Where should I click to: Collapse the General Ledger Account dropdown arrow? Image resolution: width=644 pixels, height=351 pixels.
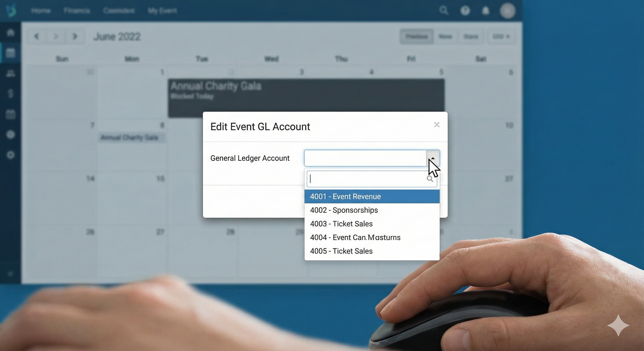[433, 158]
